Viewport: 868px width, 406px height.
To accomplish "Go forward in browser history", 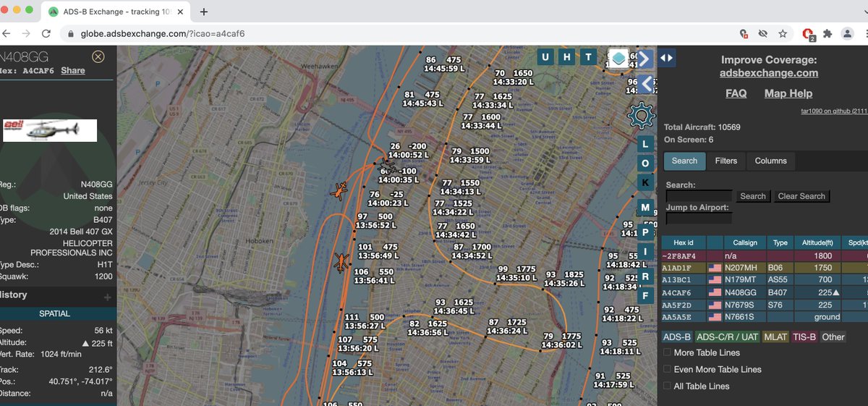I will point(25,33).
